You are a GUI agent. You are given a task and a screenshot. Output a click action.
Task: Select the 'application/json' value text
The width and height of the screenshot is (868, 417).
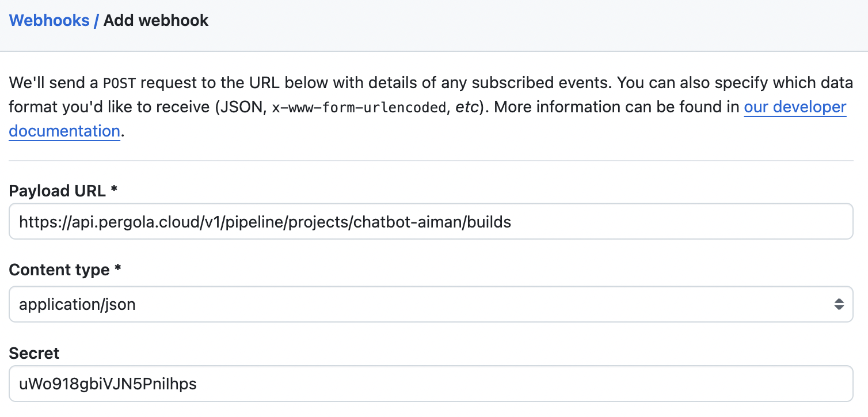point(77,304)
